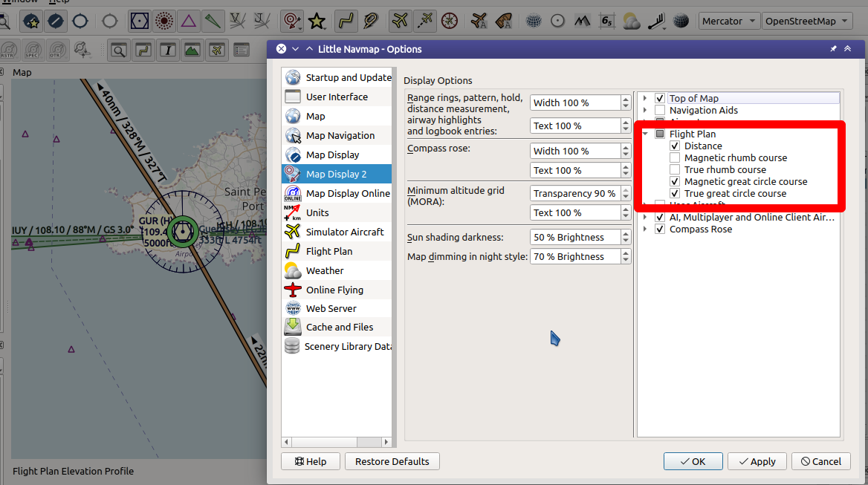Toggle aircraft trail dashed airplane icon
Viewport: 868px width, 485px height.
click(424, 22)
